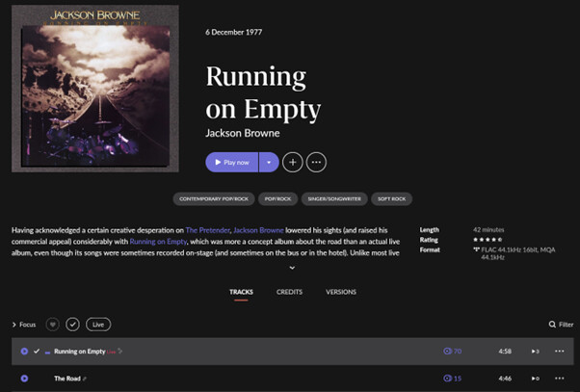The image size is (580, 392).
Task: Expand the Focus options
Action: pyautogui.click(x=24, y=325)
